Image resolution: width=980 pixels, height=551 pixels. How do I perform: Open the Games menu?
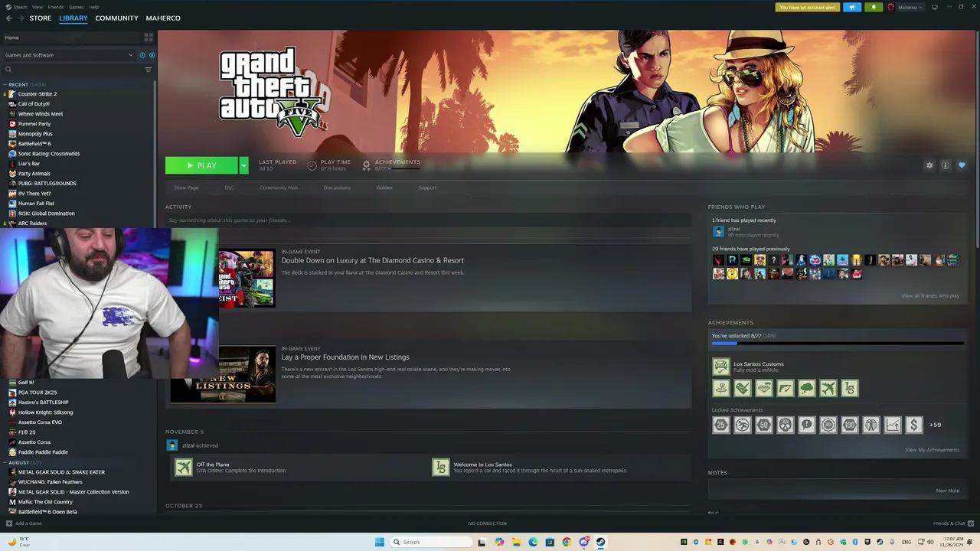tap(77, 7)
